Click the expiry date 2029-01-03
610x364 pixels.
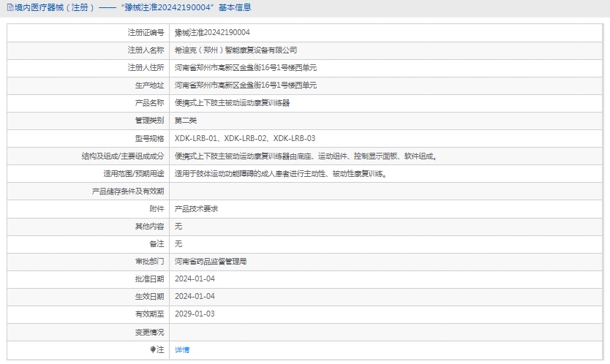click(x=195, y=314)
